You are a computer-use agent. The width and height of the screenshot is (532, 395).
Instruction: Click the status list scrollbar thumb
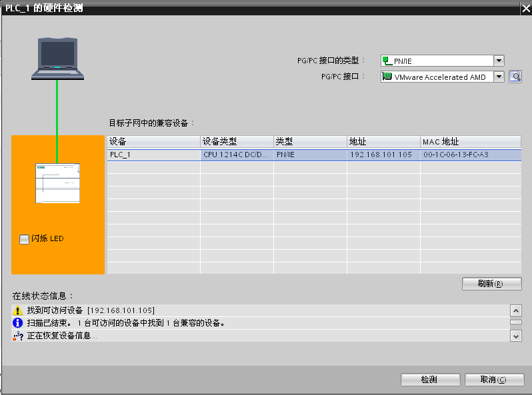pyautogui.click(x=516, y=322)
